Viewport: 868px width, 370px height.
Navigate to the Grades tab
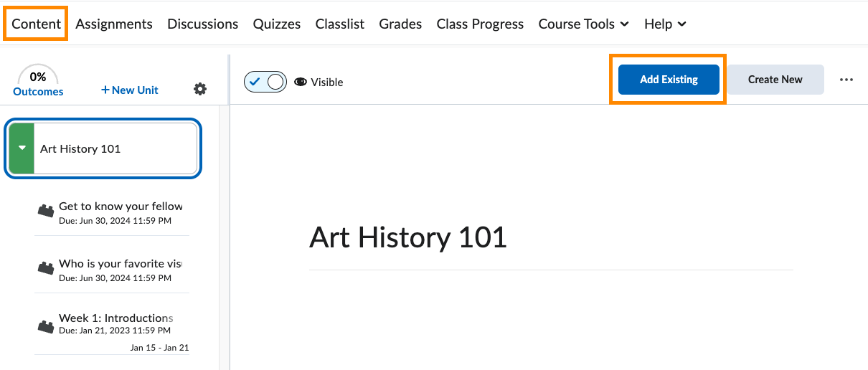click(400, 24)
